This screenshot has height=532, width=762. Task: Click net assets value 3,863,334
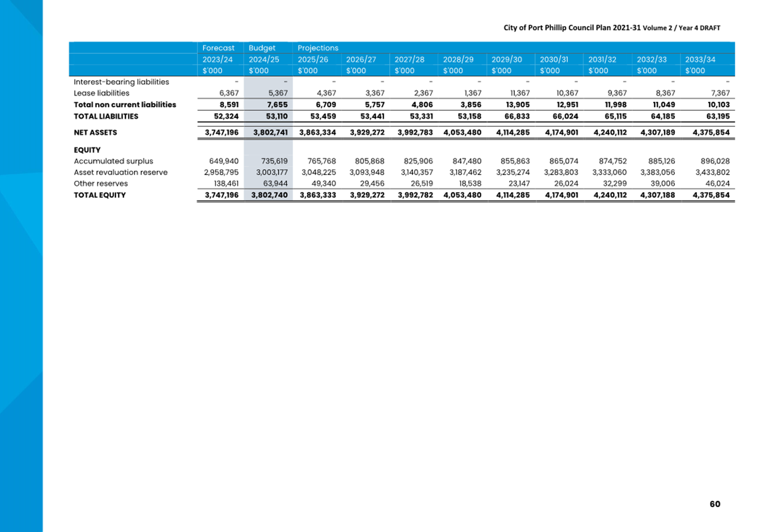(318, 132)
